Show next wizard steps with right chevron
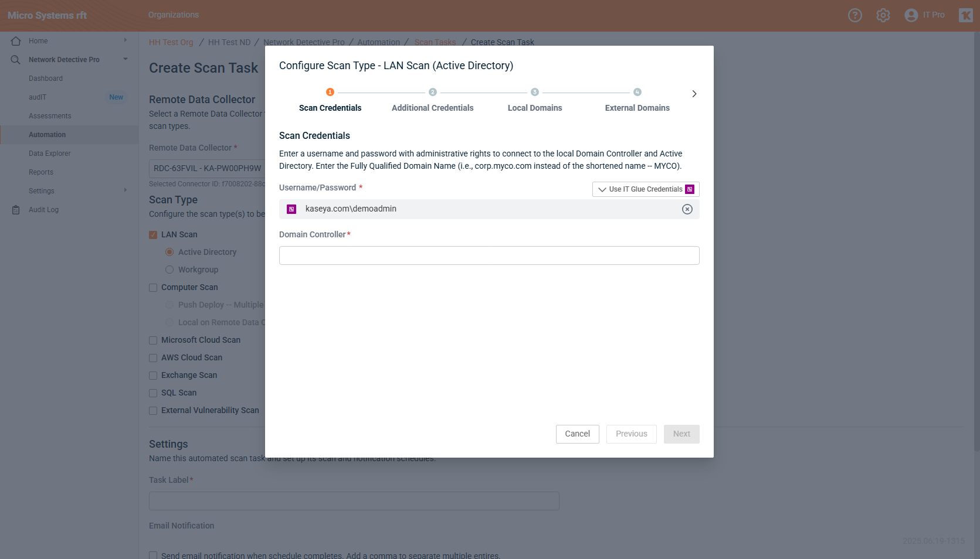This screenshot has height=559, width=980. pyautogui.click(x=694, y=94)
